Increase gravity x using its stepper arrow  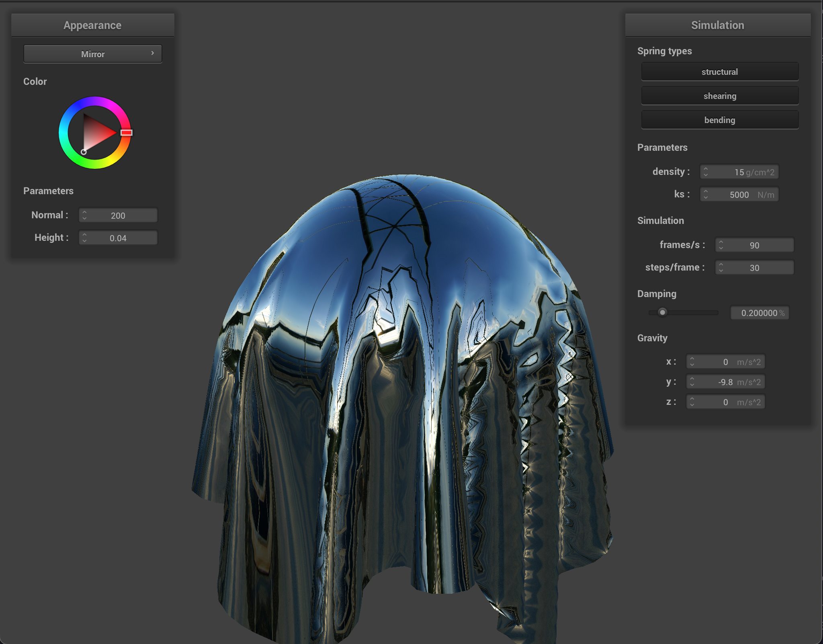(x=692, y=359)
